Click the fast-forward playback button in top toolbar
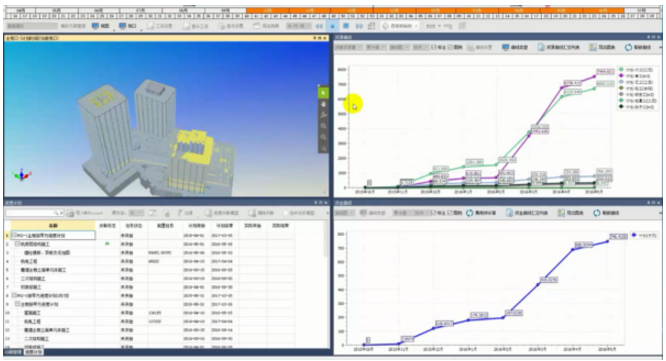The image size is (666, 361). point(359,26)
